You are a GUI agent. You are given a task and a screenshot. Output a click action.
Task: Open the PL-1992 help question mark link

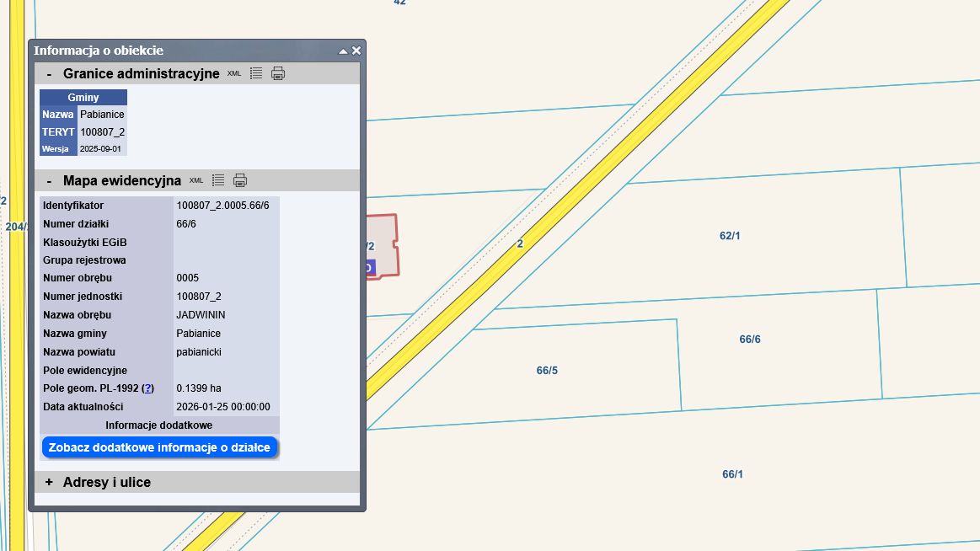tap(148, 388)
